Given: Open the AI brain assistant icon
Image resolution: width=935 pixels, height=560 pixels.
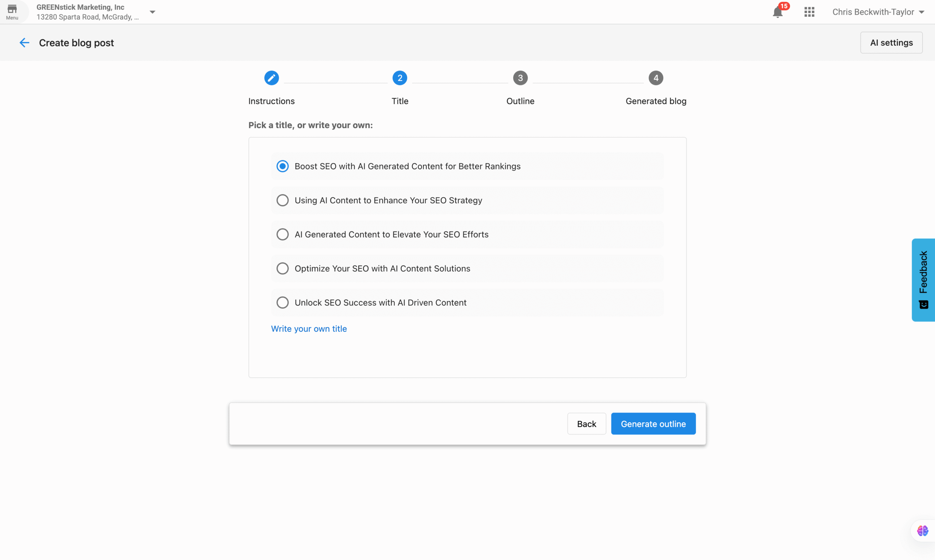Looking at the screenshot, I should [x=922, y=530].
